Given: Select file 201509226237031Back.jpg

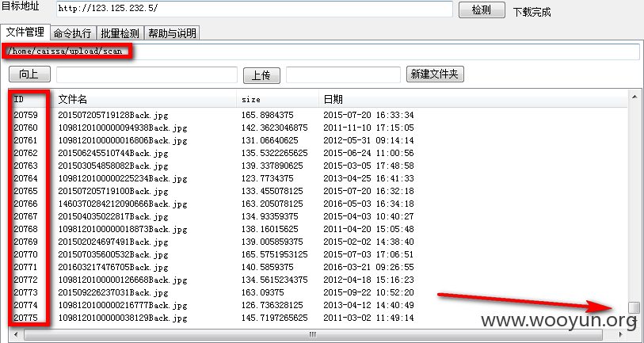Looking at the screenshot, I should coord(113,293).
